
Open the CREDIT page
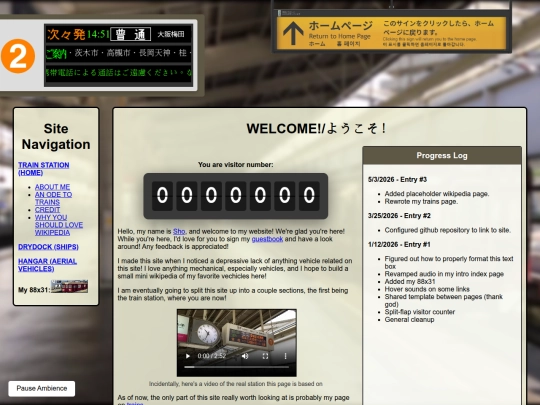(x=48, y=210)
